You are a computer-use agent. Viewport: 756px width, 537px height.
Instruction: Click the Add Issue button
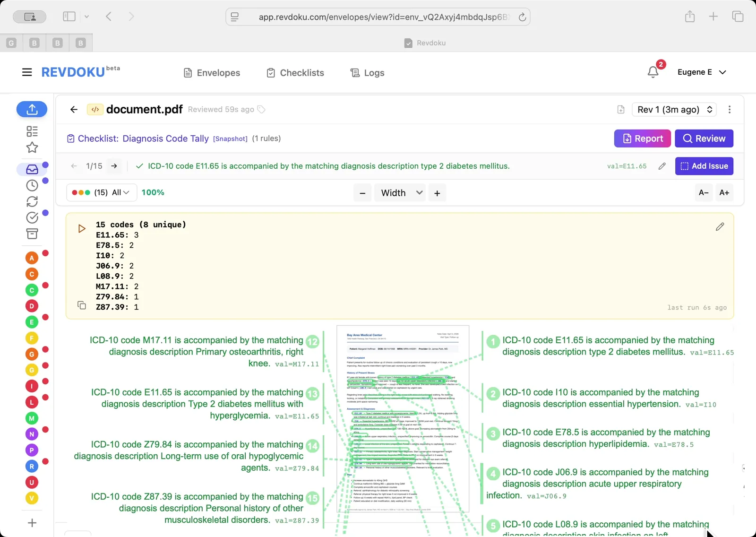[x=704, y=166]
